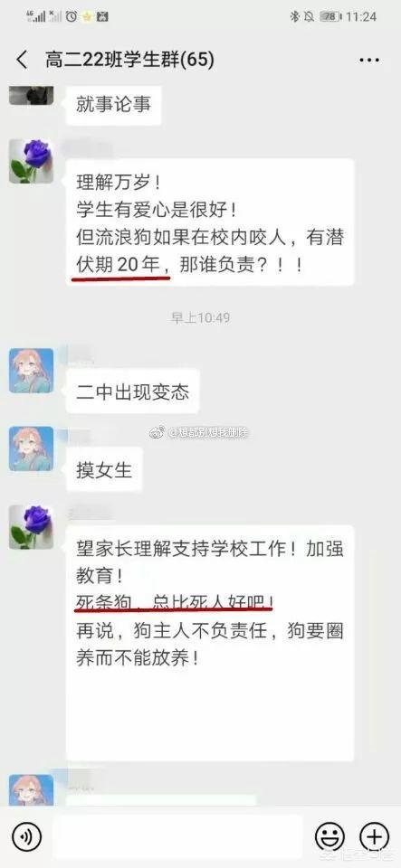This screenshot has width=401, height=868.
Task: Select the 望家长理解支持学校工作 message bubble
Action: pos(210,643)
